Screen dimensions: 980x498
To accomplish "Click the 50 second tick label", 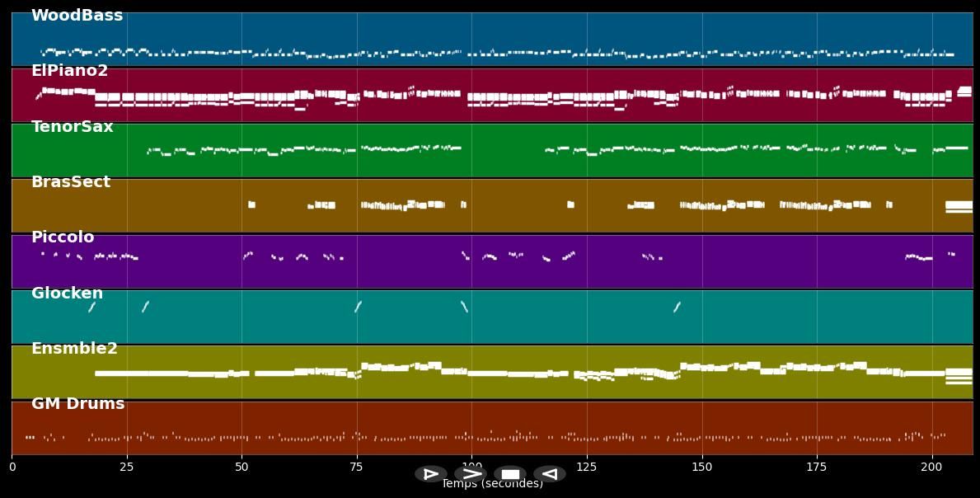I will 241,467.
